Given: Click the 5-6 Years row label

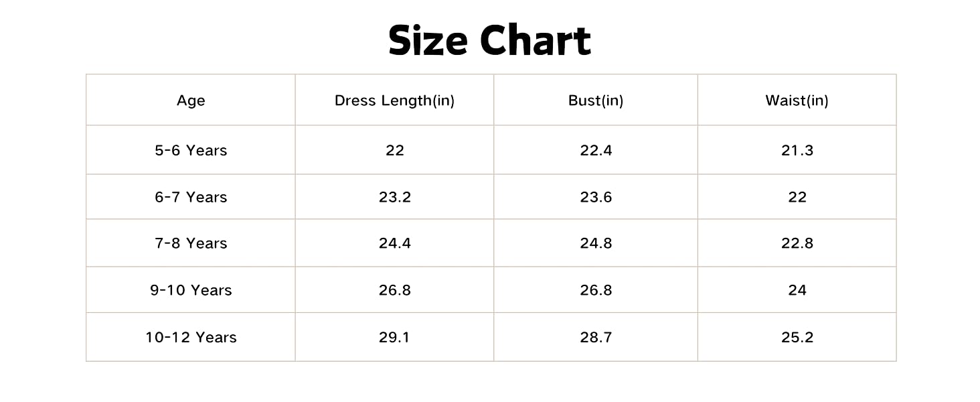Looking at the screenshot, I should [x=191, y=150].
